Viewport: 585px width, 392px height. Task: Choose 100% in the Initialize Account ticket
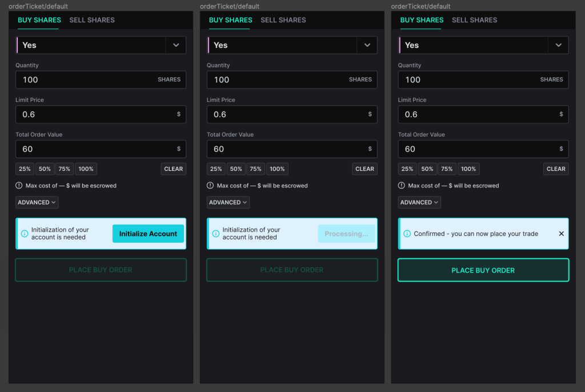(86, 169)
